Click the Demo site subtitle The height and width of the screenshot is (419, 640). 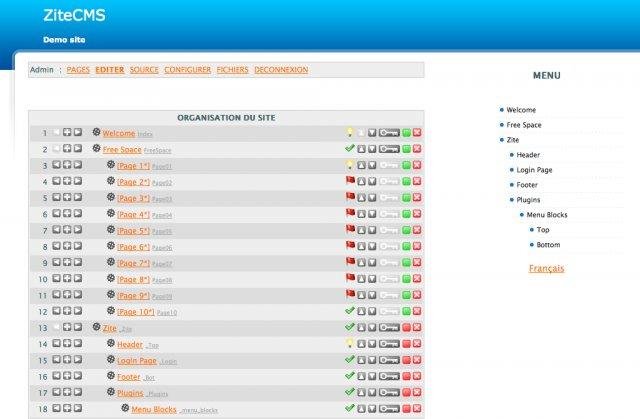pos(64,40)
